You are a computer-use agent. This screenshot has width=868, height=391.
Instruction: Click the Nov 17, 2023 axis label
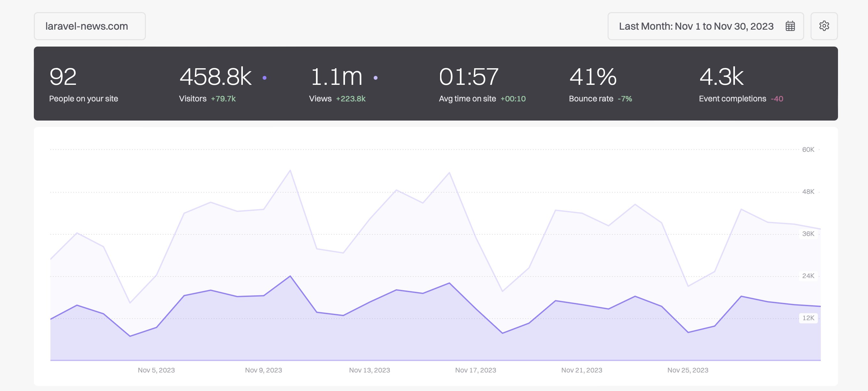pos(476,370)
